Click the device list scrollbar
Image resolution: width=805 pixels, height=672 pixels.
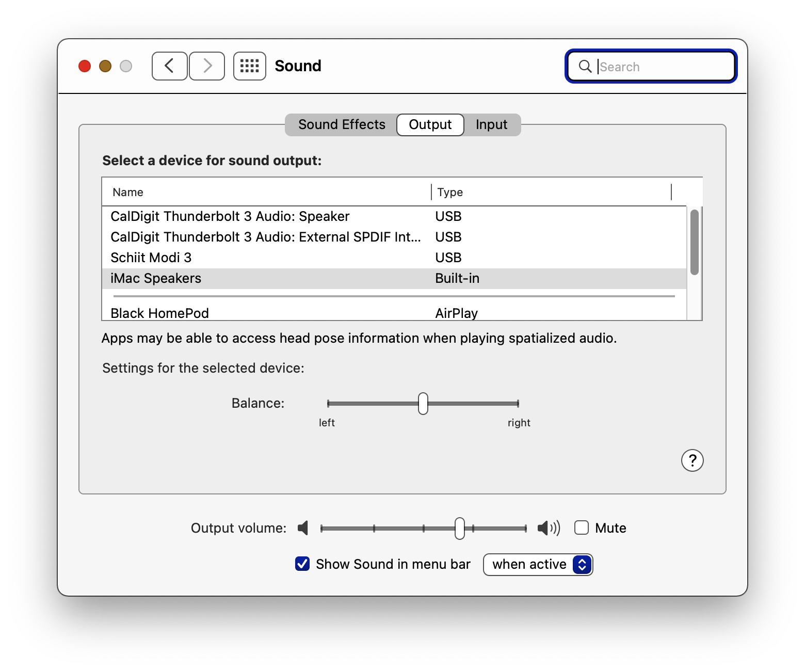point(694,243)
